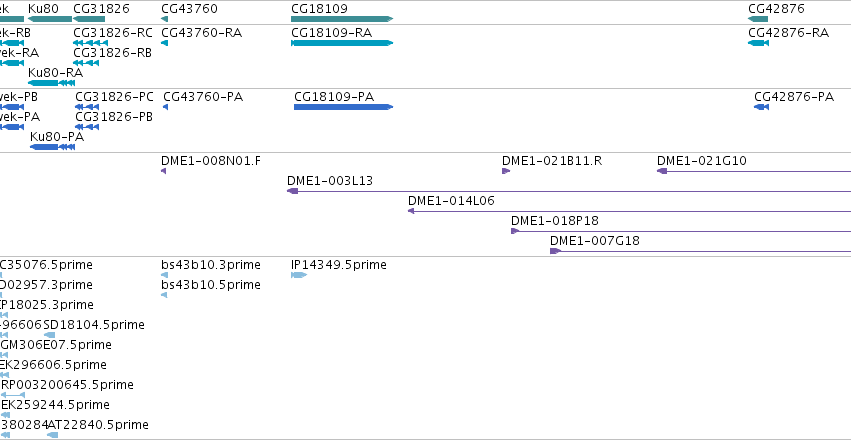This screenshot has height=440, width=851.
Task: Select the AT22840.5prime EST arrow
Action: pyautogui.click(x=53, y=435)
